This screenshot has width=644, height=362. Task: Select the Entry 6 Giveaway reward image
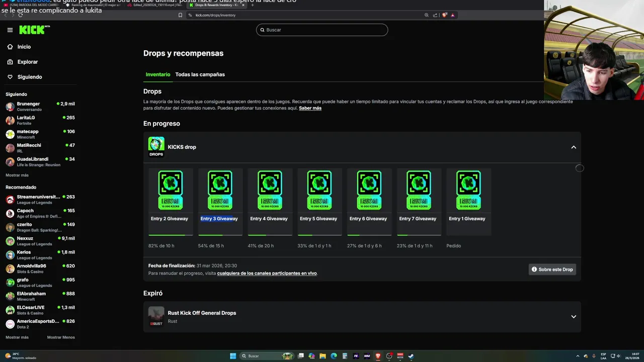tap(369, 190)
